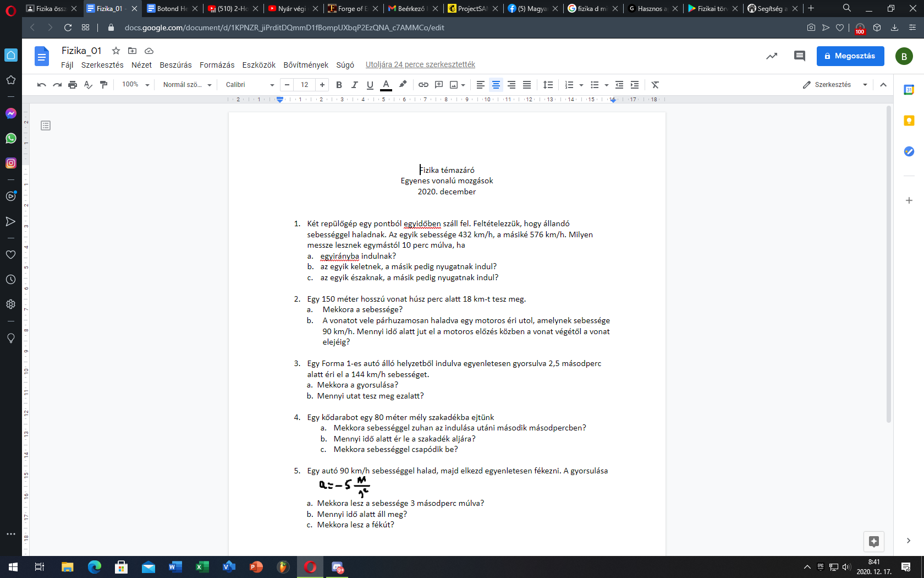Open the Szerkesztés editing mode dropdown
Image resolution: width=924 pixels, height=578 pixels.
[x=834, y=85]
